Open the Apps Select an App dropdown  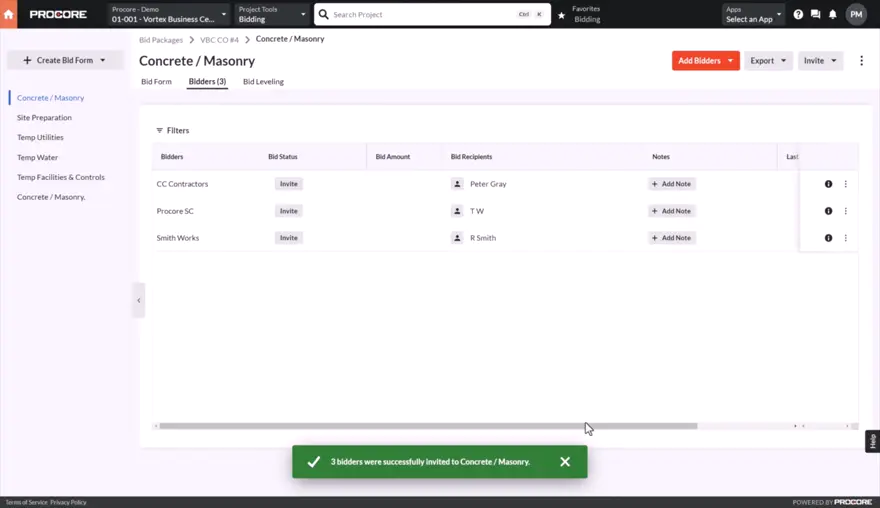tap(753, 14)
